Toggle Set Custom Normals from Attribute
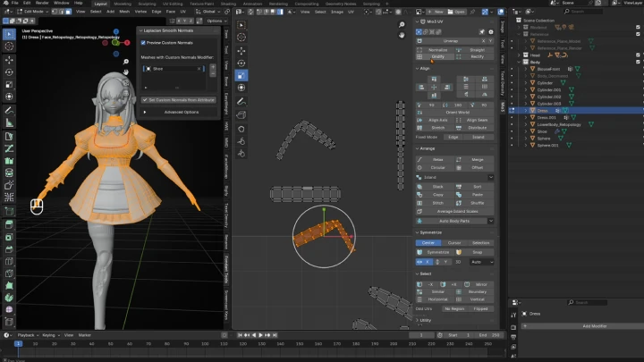The image size is (644, 362). coord(179,100)
